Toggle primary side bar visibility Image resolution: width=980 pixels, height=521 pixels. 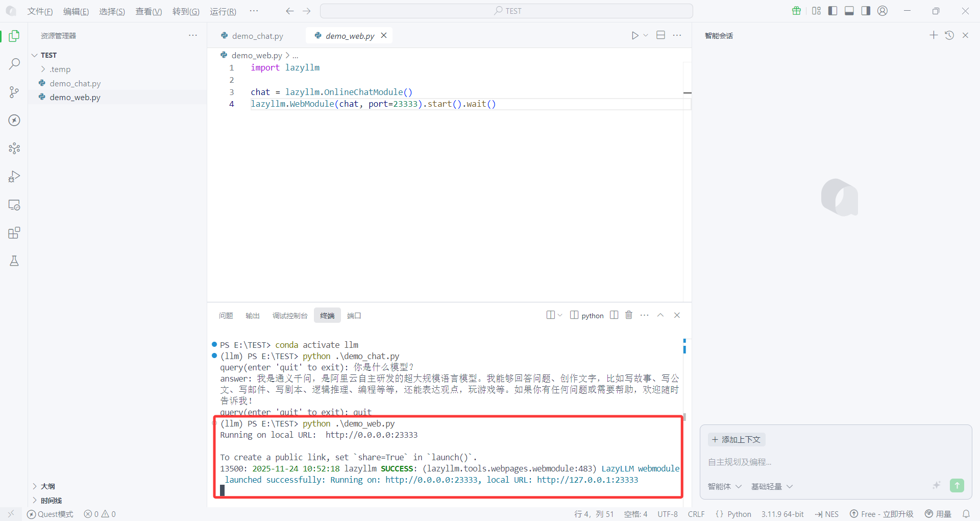click(833, 11)
